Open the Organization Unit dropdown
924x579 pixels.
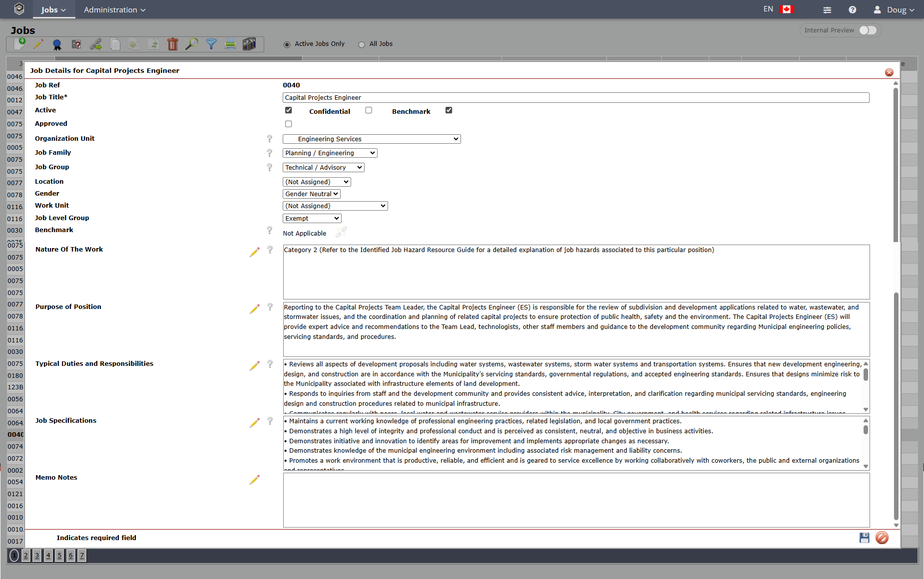[372, 139]
